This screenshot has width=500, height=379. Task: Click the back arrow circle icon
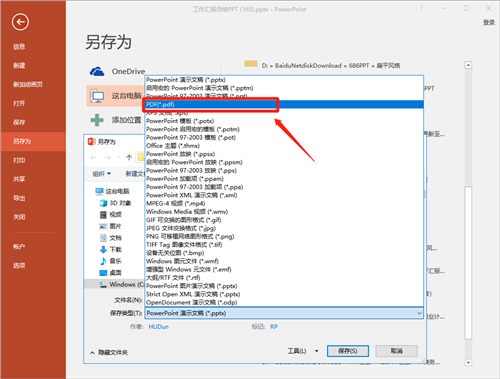(x=20, y=22)
